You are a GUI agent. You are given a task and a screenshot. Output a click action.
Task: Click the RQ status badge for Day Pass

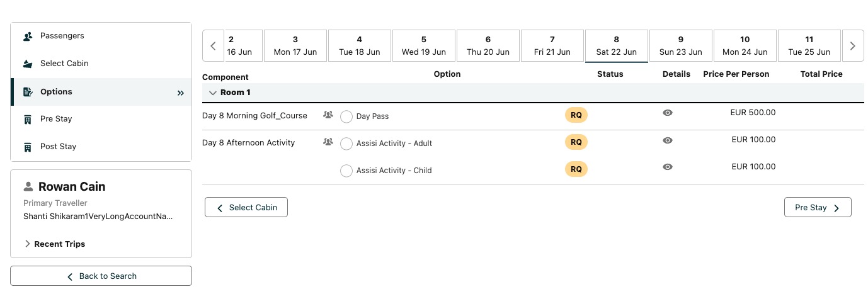576,115
